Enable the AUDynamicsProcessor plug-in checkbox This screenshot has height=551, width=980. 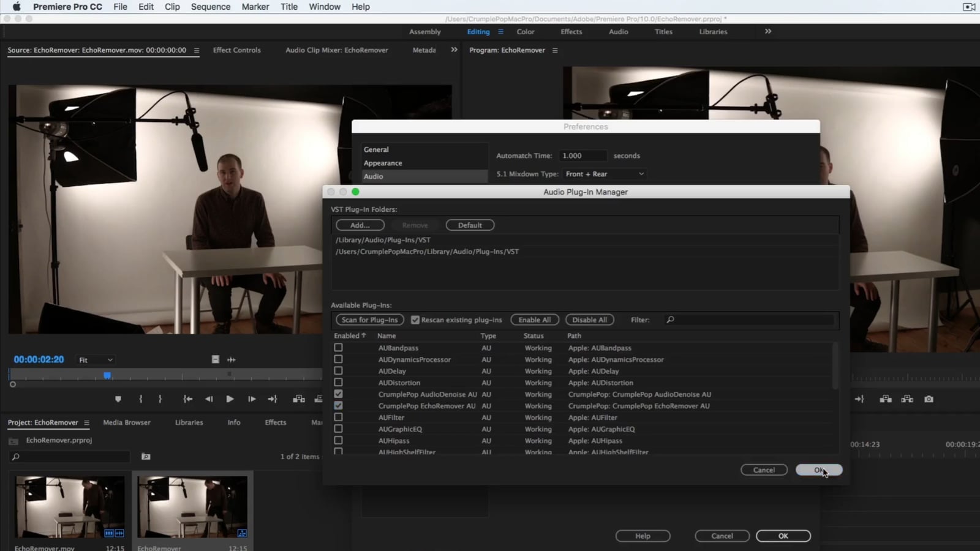(338, 359)
